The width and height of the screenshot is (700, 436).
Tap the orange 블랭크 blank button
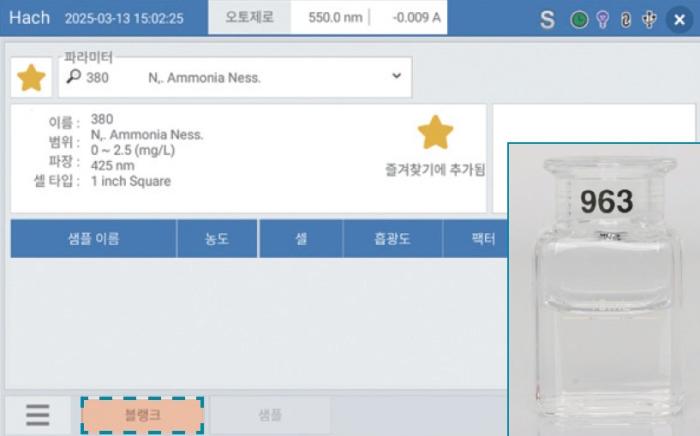tap(142, 415)
